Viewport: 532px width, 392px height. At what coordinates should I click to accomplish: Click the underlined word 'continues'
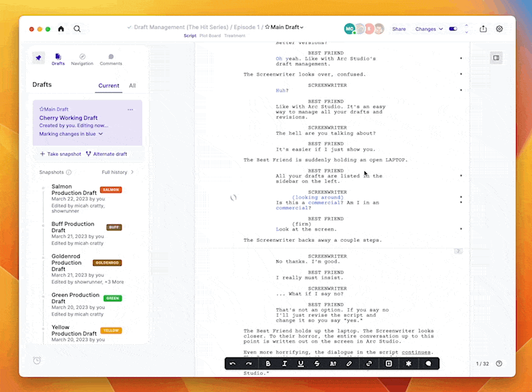click(416, 352)
